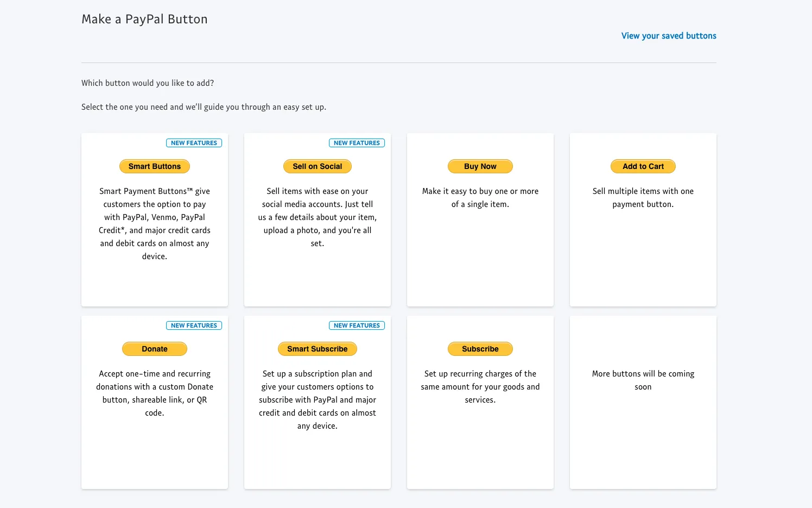Click the Add to Cart button
Viewport: 812px width, 508px height.
pyautogui.click(x=643, y=166)
